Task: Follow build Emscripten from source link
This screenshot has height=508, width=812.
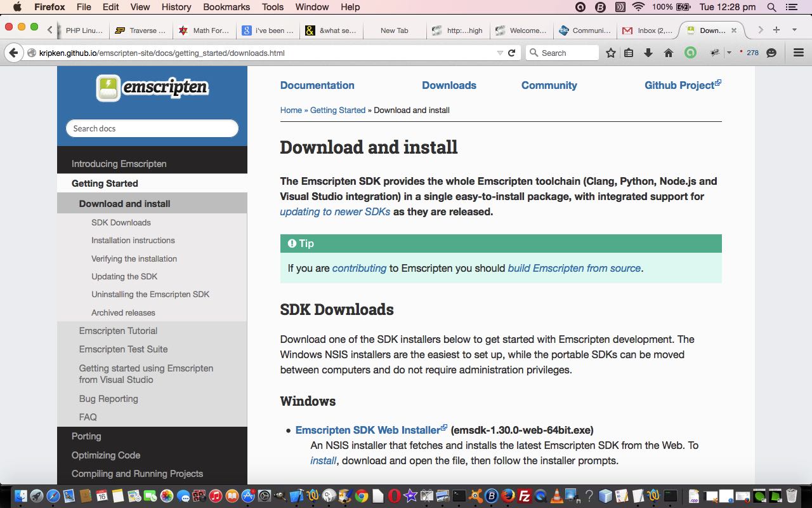Action: [x=574, y=268]
